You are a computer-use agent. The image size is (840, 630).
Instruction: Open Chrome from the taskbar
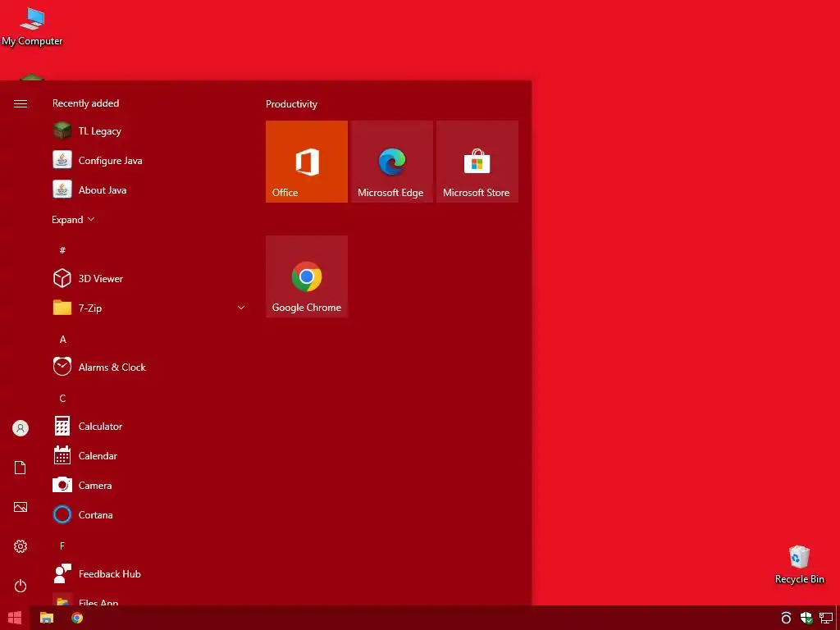(x=77, y=618)
